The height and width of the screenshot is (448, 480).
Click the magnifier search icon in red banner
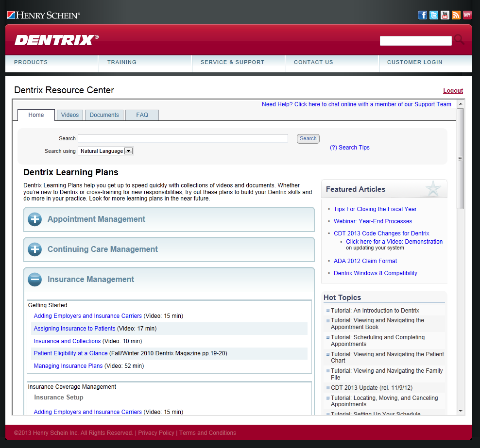click(x=459, y=39)
